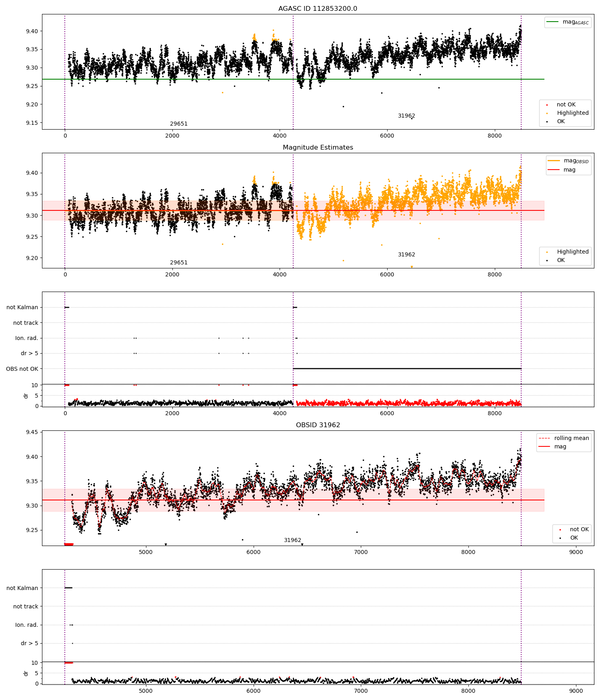This screenshot has width=600, height=700.
Task: Click the dashed red sample beside rolling mean
Action: tap(544, 438)
